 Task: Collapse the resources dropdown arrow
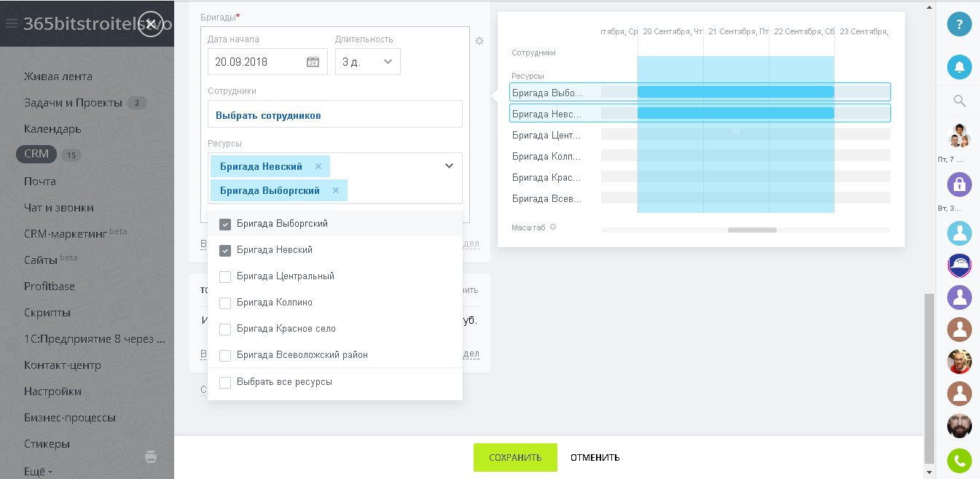[x=449, y=166]
